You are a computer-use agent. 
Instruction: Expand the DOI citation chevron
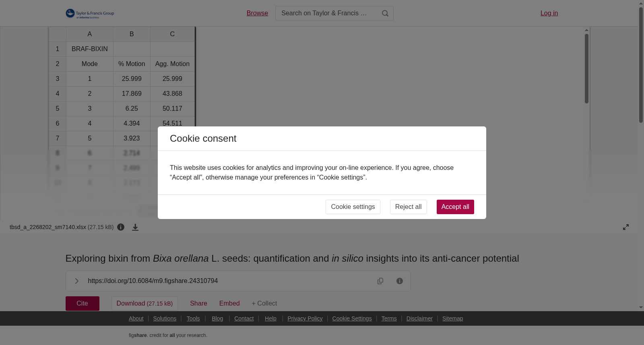point(77,281)
